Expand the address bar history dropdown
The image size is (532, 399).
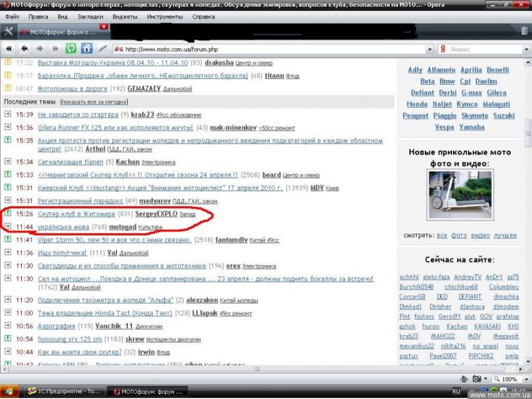point(429,49)
